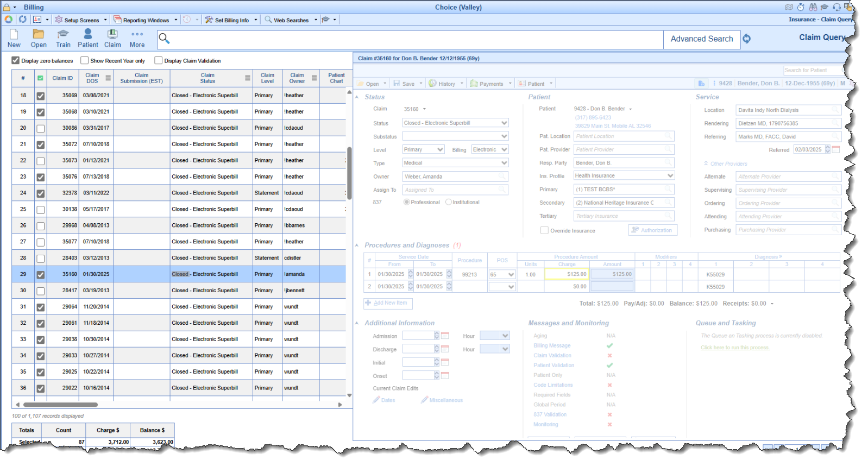Click the Claim Owner column menu icon
The height and width of the screenshot is (466, 868).
point(314,78)
